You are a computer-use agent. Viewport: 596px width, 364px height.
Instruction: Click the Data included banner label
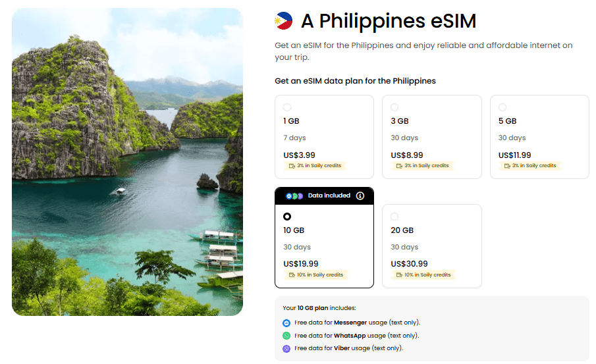point(329,195)
